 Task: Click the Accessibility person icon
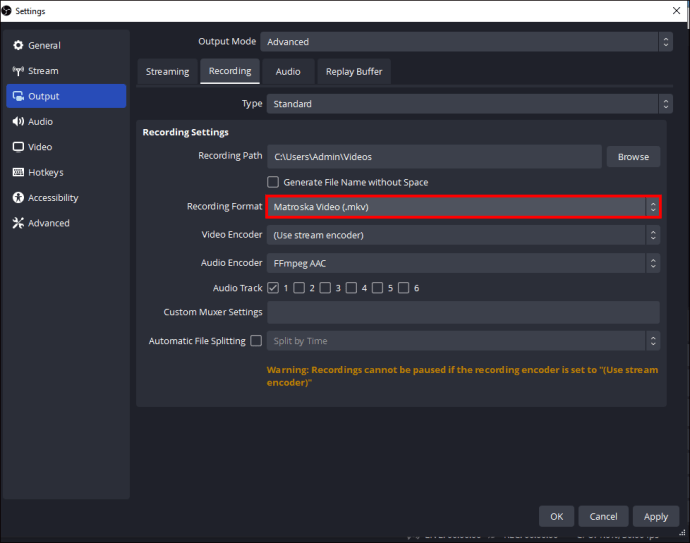click(x=18, y=198)
